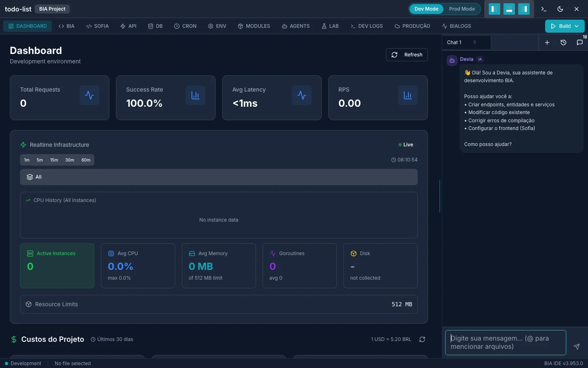Click the Últimos 30 dias label

(x=112, y=339)
